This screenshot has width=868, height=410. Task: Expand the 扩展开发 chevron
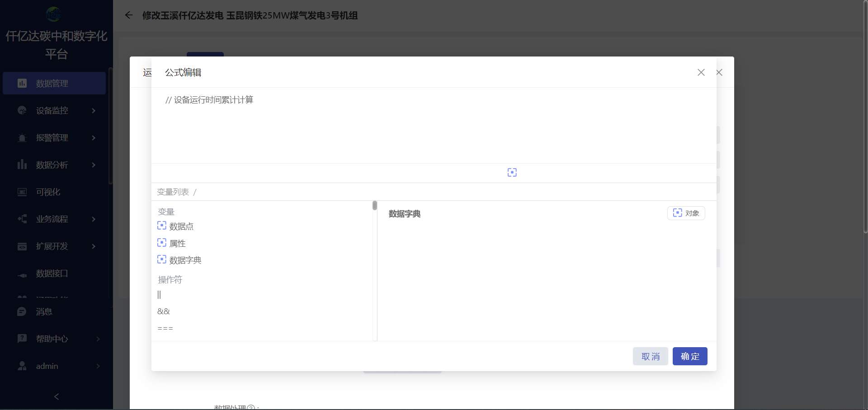(94, 246)
